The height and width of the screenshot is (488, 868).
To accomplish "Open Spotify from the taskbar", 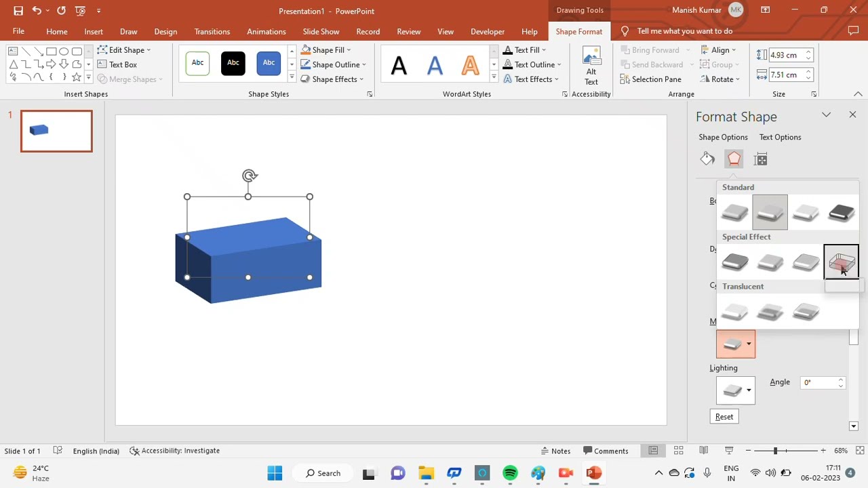I will point(510,473).
